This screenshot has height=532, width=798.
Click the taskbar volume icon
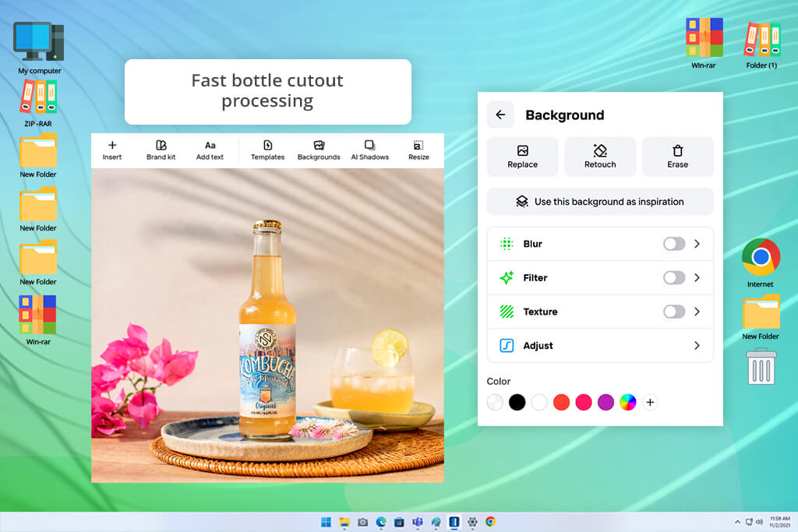coord(759,522)
